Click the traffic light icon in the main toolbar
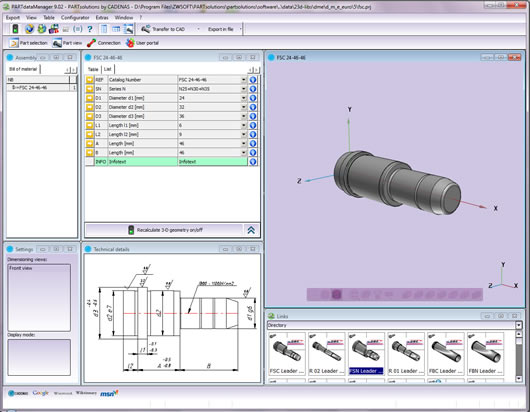 pos(15,29)
